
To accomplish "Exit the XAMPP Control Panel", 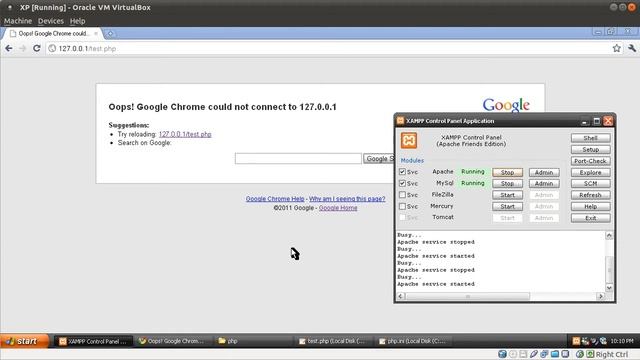I will [591, 218].
